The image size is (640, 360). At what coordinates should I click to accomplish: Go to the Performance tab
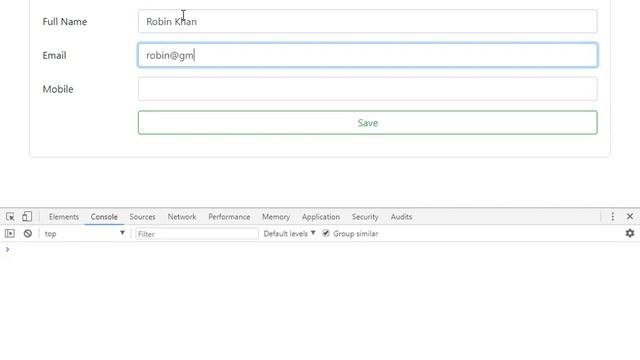pyautogui.click(x=229, y=217)
